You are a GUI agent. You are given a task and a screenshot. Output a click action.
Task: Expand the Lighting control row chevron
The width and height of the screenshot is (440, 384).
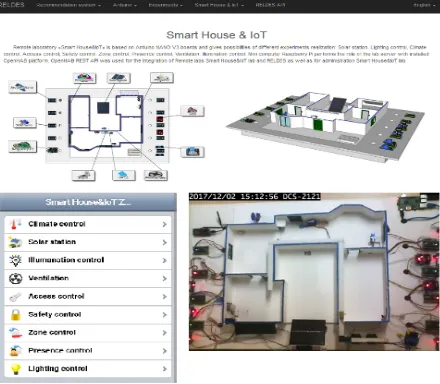click(164, 369)
